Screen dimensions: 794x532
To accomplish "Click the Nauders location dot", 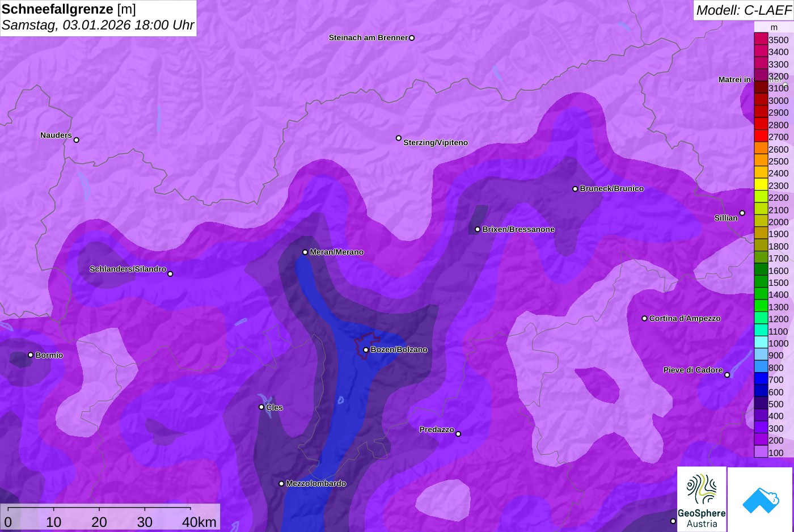I will pyautogui.click(x=77, y=140).
